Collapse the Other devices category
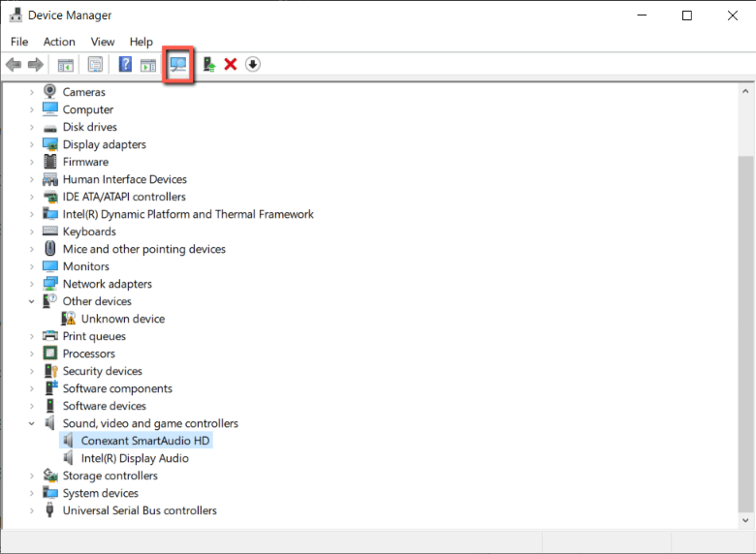This screenshot has width=756, height=554. click(x=32, y=301)
